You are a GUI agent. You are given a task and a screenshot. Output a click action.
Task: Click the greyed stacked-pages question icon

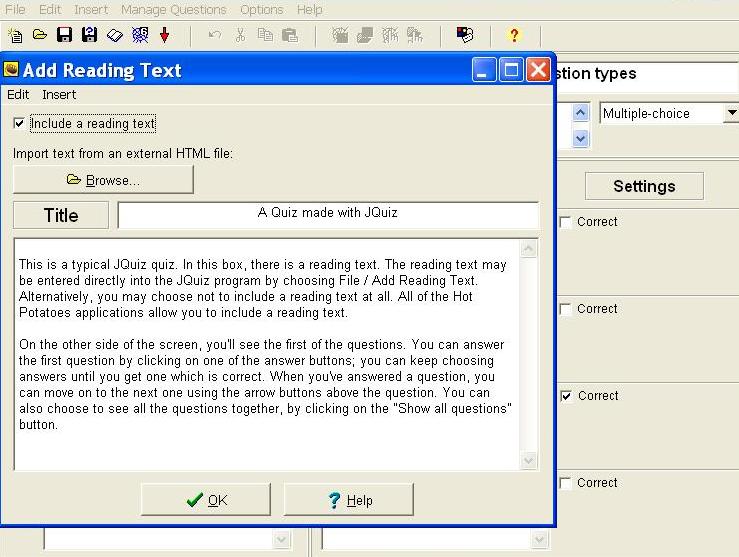(365, 35)
